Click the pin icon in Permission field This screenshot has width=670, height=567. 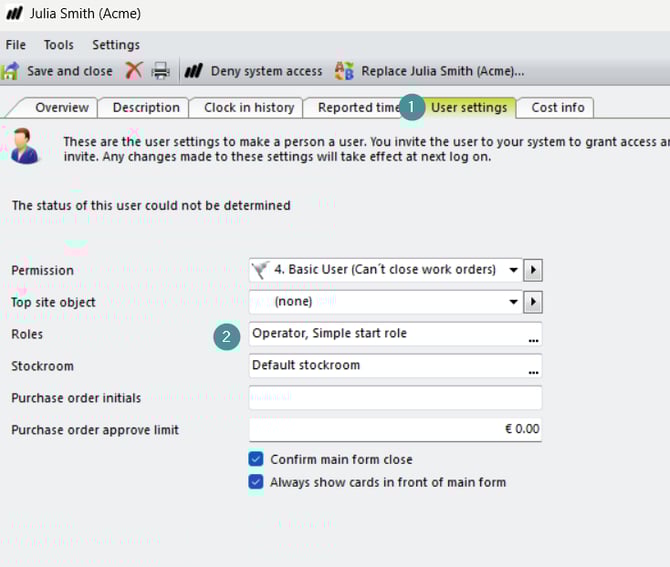[260, 270]
